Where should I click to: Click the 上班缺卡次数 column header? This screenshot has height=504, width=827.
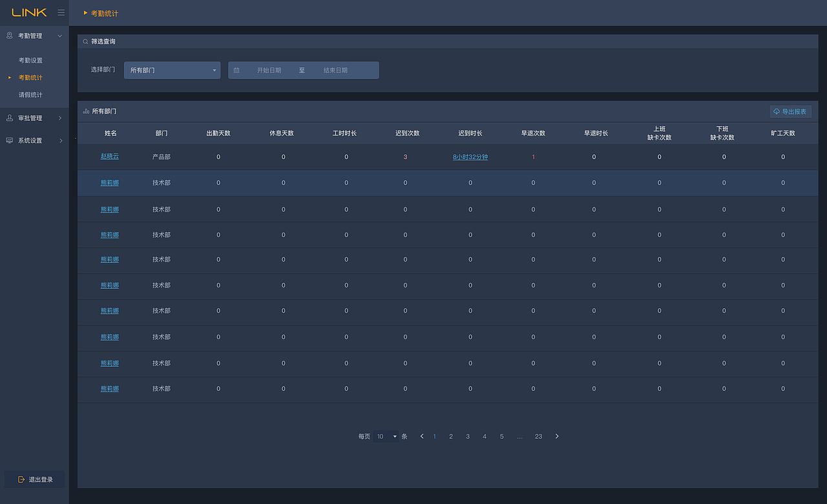point(660,133)
